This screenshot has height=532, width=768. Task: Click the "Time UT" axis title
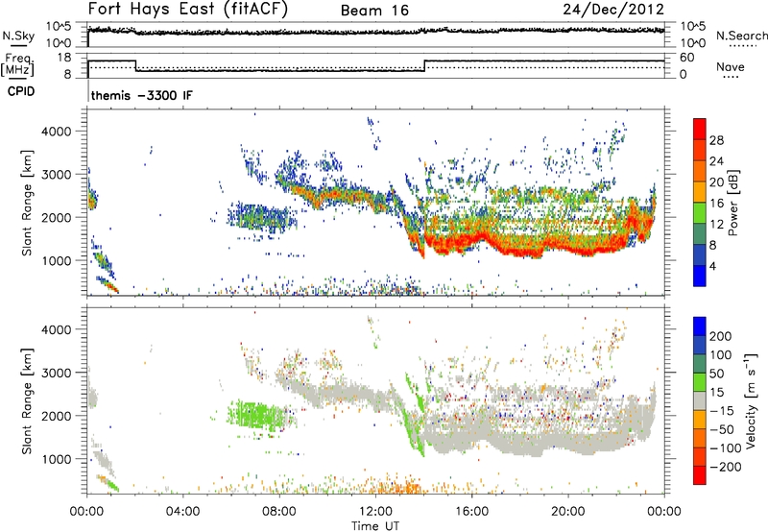(x=375, y=526)
